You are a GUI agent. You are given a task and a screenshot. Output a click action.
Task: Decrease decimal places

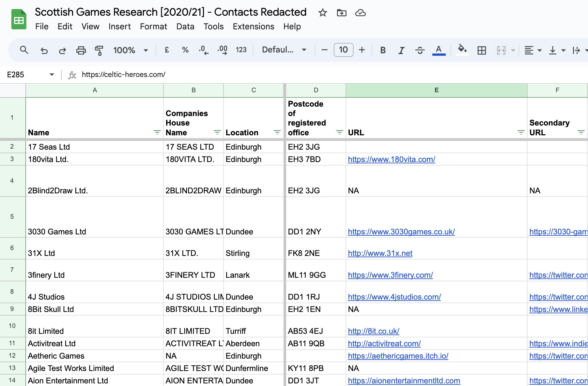tap(204, 50)
